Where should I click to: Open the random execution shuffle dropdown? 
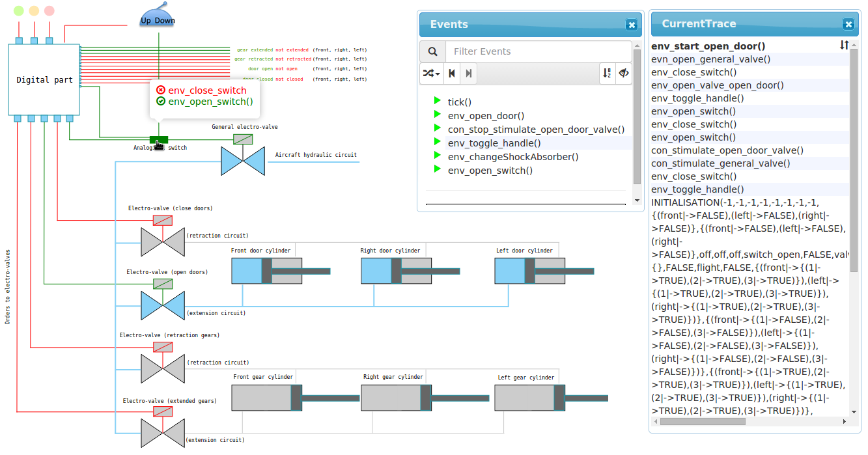coord(431,74)
